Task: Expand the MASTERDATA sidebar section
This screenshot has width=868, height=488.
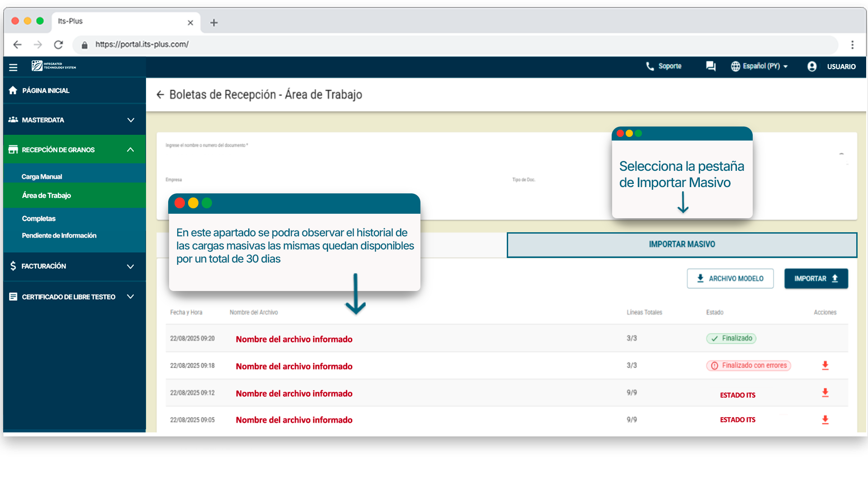Action: click(131, 120)
